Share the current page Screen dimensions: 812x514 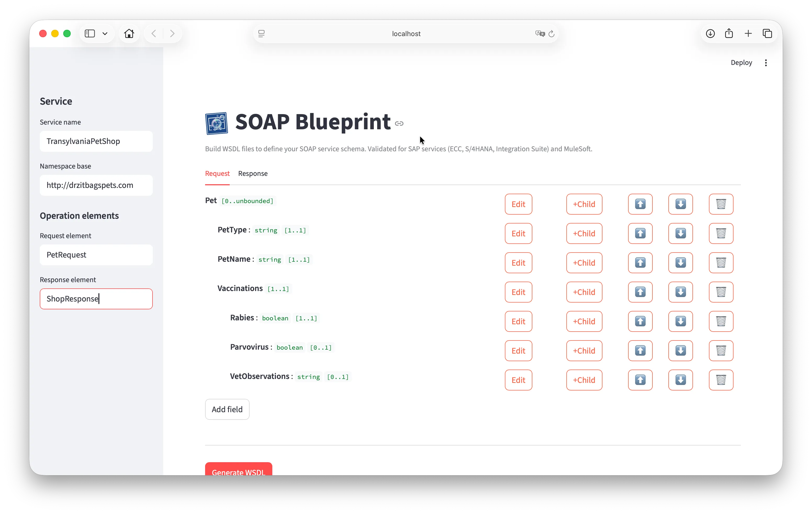[729, 33]
